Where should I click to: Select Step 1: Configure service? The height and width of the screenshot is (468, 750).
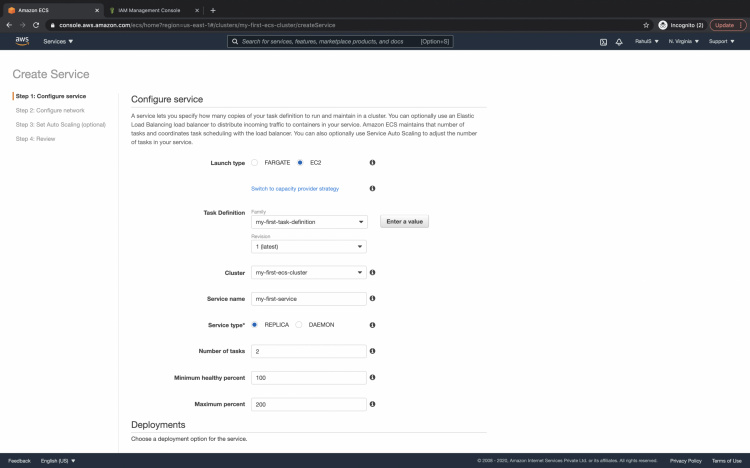[51, 96]
